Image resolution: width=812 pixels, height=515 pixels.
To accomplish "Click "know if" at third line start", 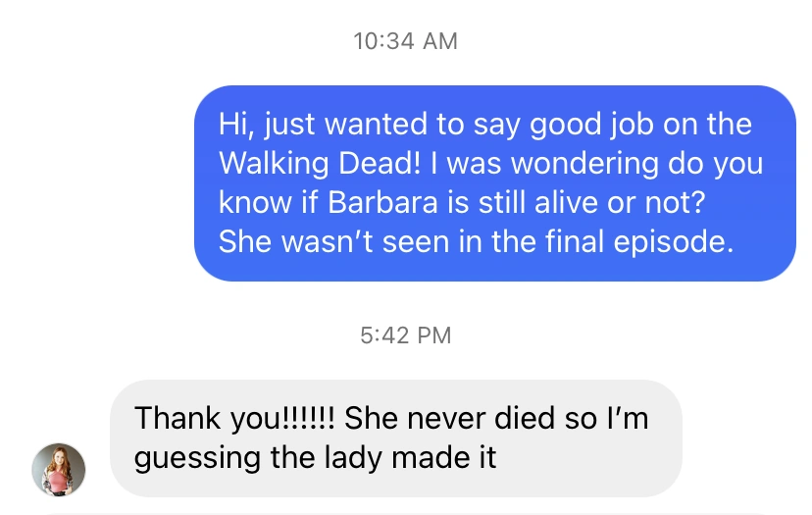I will (x=268, y=202).
